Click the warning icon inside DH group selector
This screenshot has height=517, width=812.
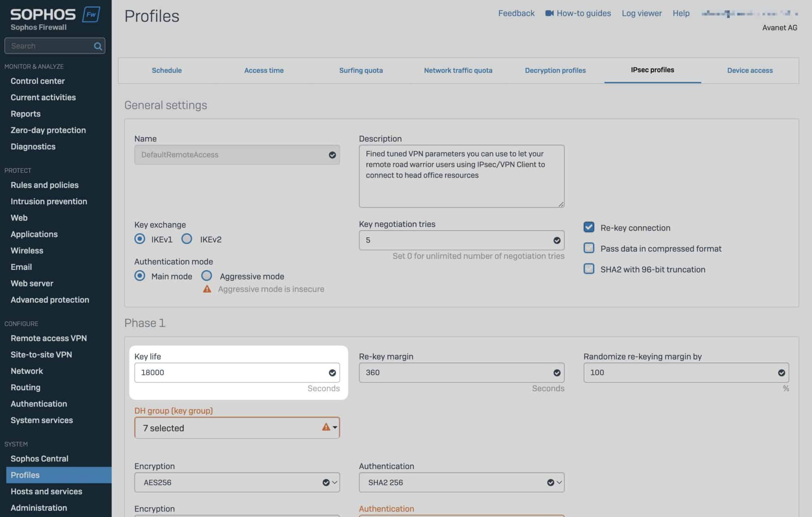[326, 427]
